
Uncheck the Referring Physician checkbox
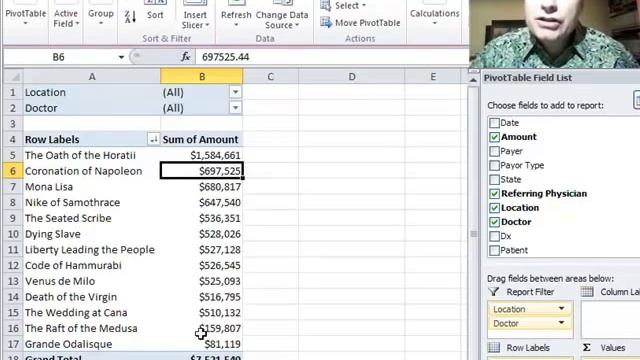tap(494, 194)
